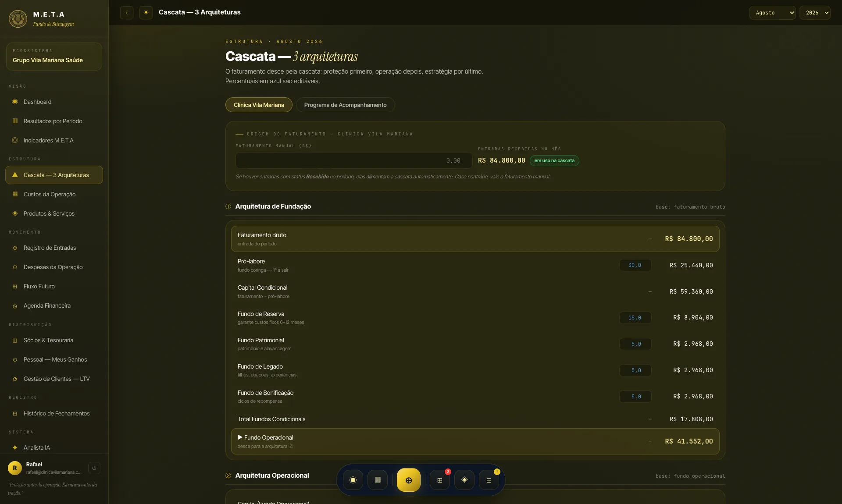Switch to Programa de Acompanhamento tab
This screenshot has height=504, width=842.
pos(345,105)
